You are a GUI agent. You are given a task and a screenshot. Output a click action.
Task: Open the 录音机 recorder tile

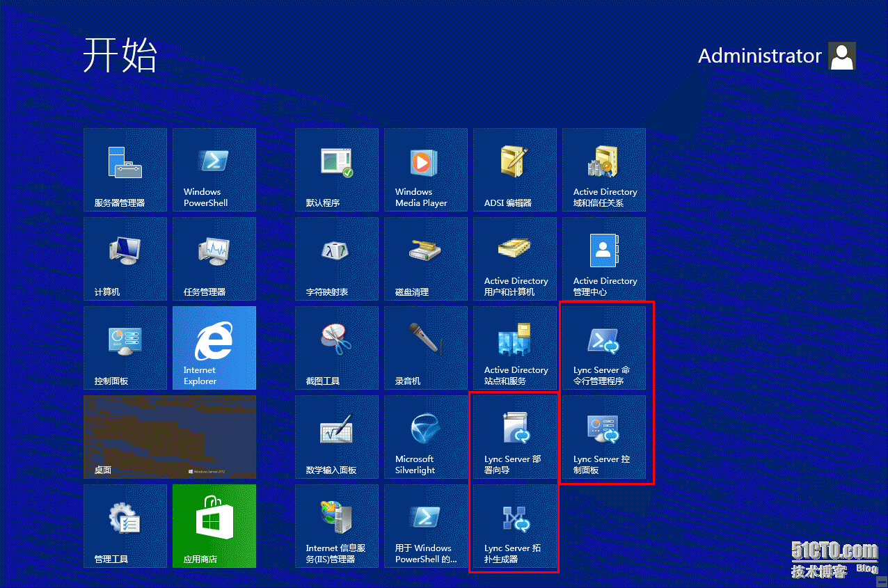pos(426,348)
